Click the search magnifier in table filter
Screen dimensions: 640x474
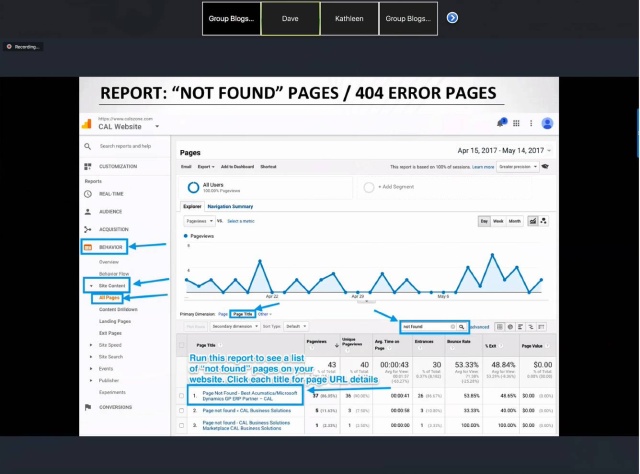(462, 327)
